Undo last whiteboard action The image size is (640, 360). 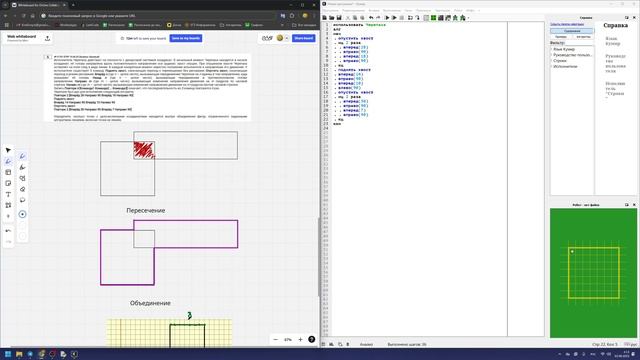click(x=8, y=231)
